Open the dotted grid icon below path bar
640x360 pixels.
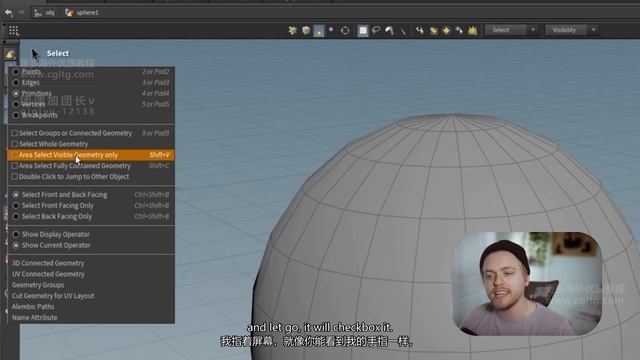click(13, 31)
